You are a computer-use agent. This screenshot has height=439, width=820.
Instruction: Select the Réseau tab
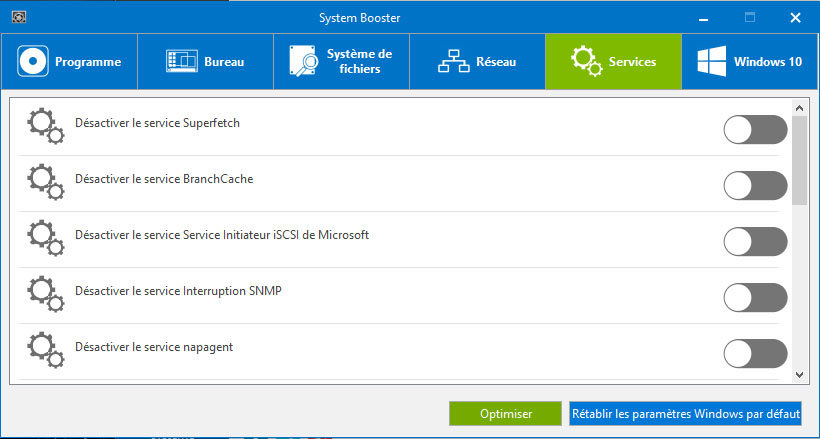point(477,62)
